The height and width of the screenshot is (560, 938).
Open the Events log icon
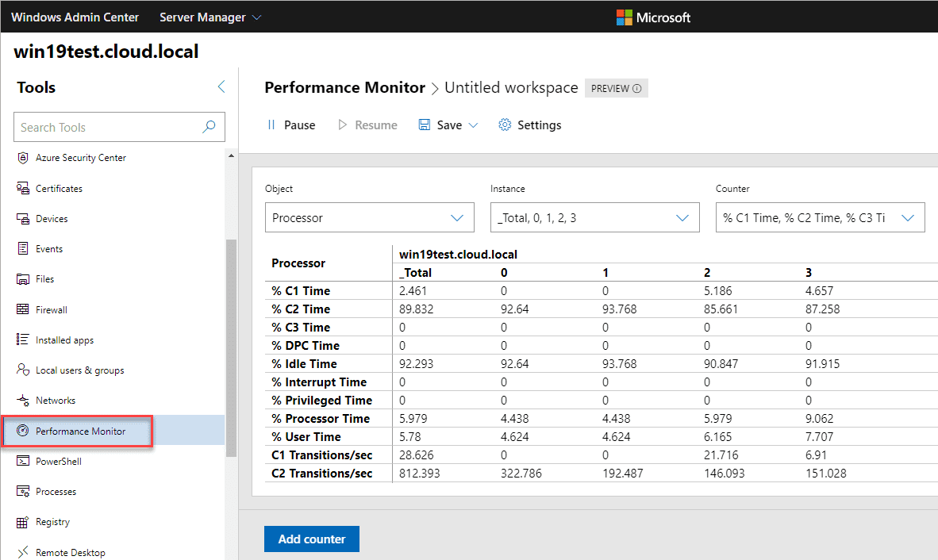22,248
